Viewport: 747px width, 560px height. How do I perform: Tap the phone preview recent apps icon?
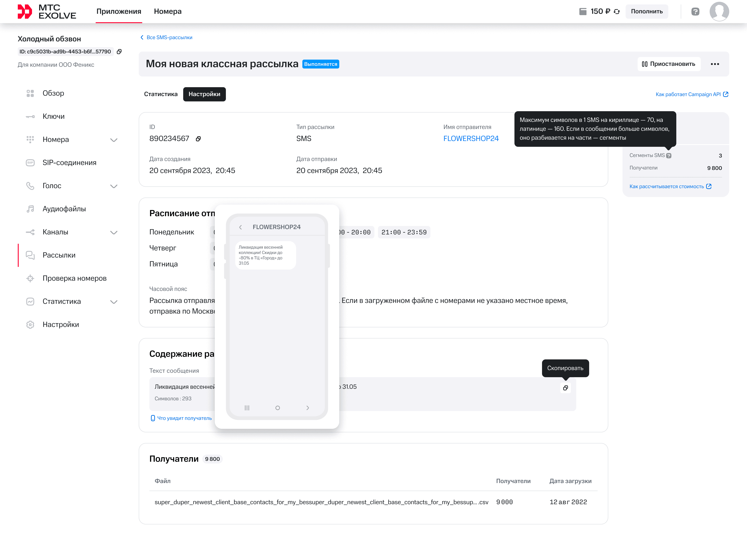pyautogui.click(x=247, y=408)
